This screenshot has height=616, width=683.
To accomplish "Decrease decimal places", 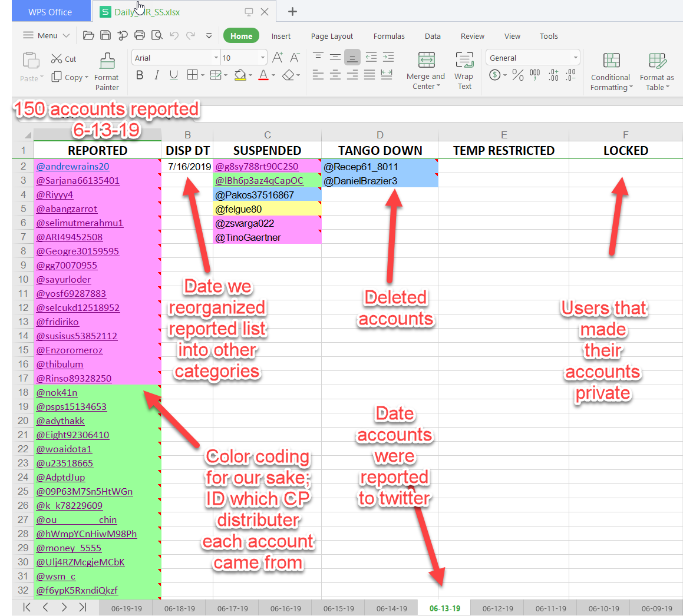I will [x=570, y=75].
